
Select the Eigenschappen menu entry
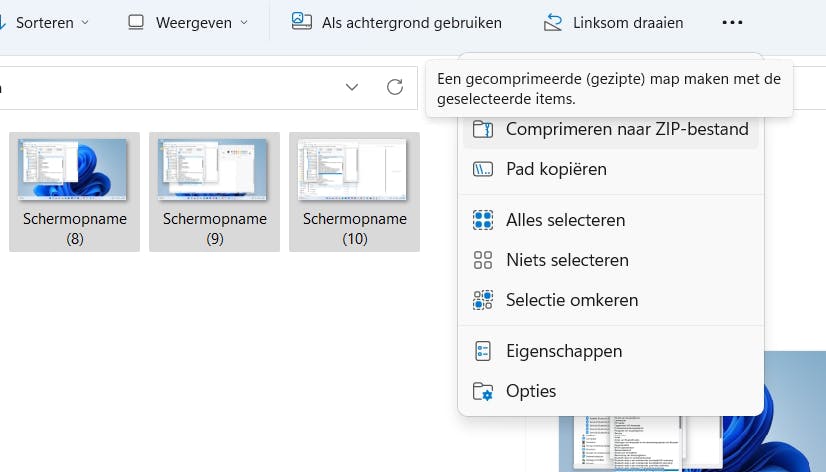(564, 351)
